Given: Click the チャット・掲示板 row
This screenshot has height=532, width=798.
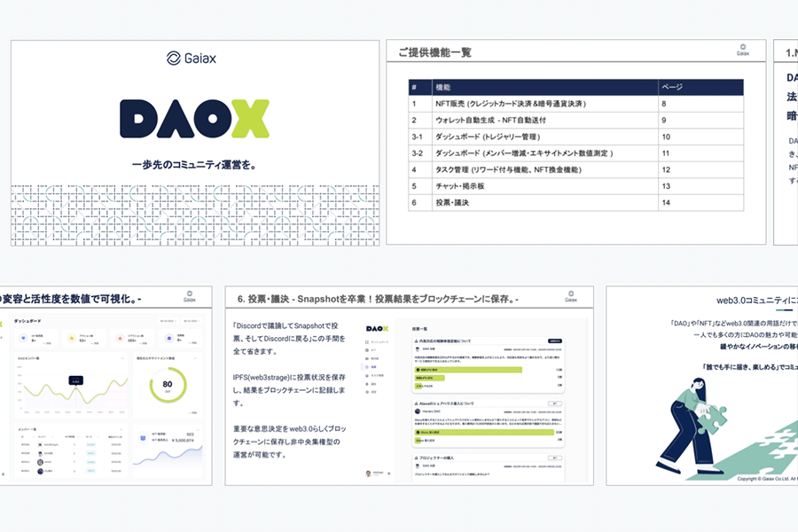Looking at the screenshot, I should (575, 186).
